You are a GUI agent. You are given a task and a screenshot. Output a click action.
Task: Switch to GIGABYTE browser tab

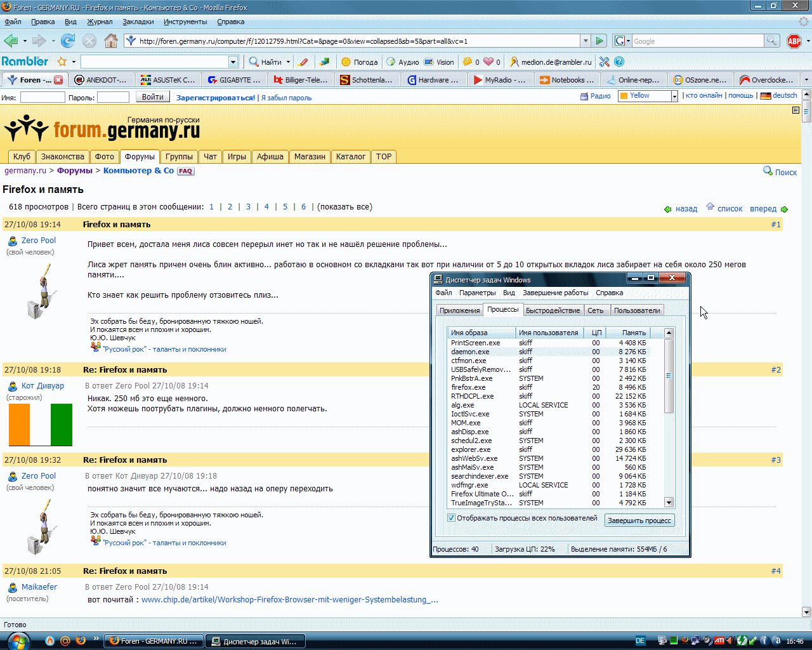click(234, 80)
